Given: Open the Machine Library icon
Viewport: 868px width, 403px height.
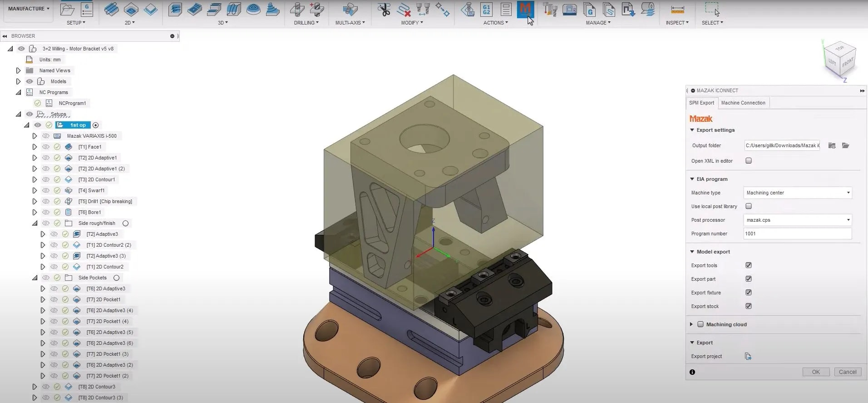Looking at the screenshot, I should [570, 9].
